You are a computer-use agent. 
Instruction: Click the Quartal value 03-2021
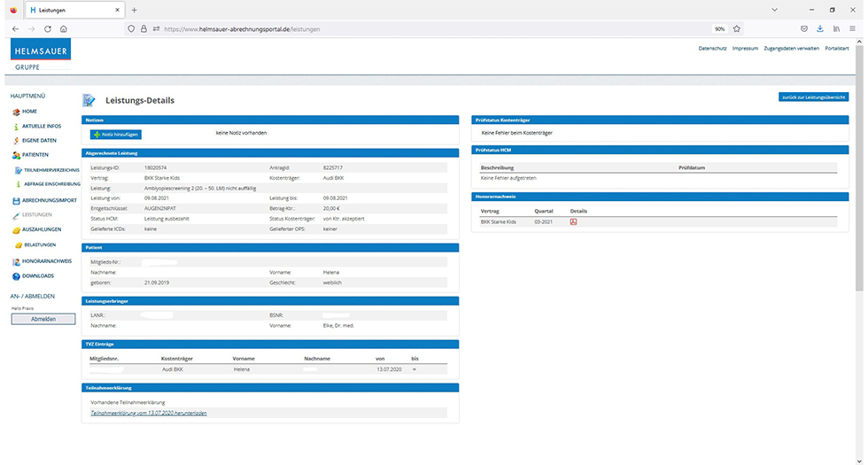pyautogui.click(x=543, y=221)
